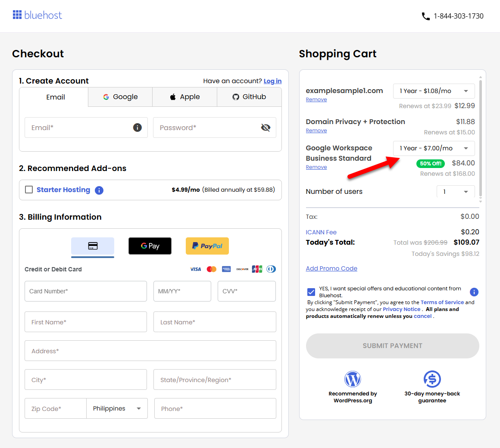Focus the CVV field
The width and height of the screenshot is (500, 448).
pos(247,291)
